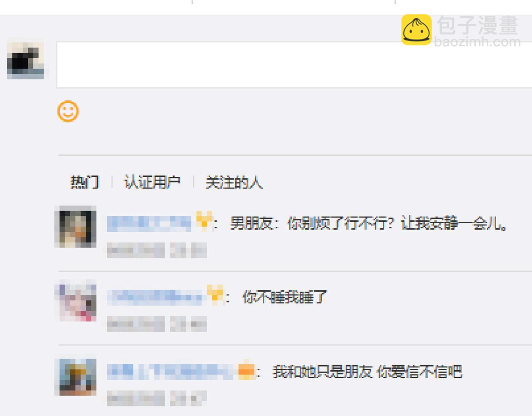Screen dimensions: 532x416
Task: Open your own profile avatar beside comment box
Action: 26,58
